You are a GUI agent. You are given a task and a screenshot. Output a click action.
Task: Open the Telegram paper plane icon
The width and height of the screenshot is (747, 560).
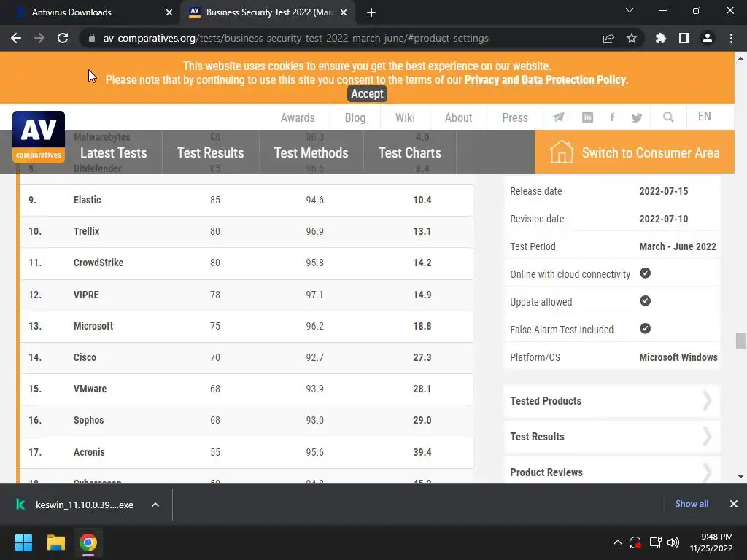pyautogui.click(x=558, y=117)
